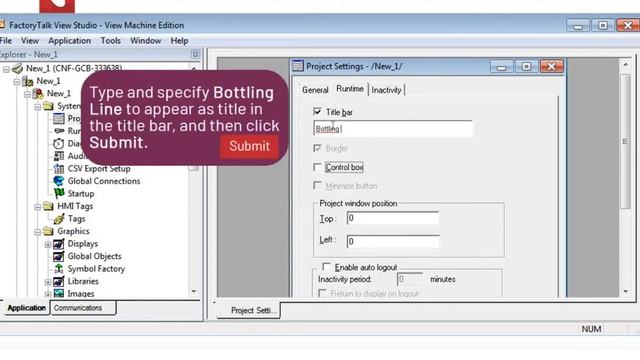Collapse the Graphics folder

click(x=38, y=232)
